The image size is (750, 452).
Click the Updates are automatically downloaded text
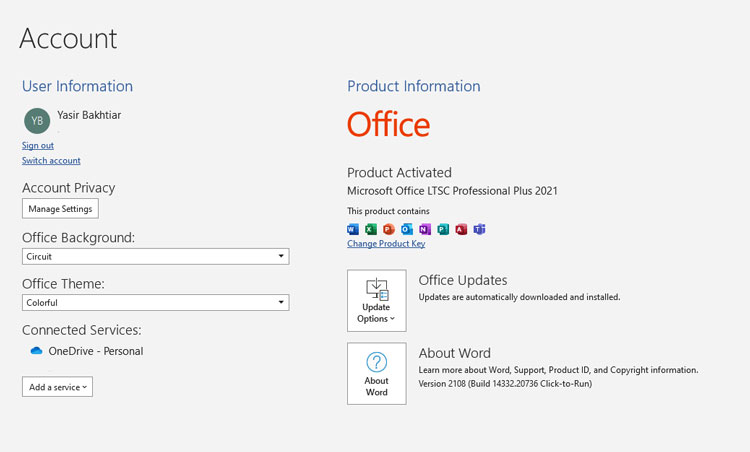click(x=519, y=297)
